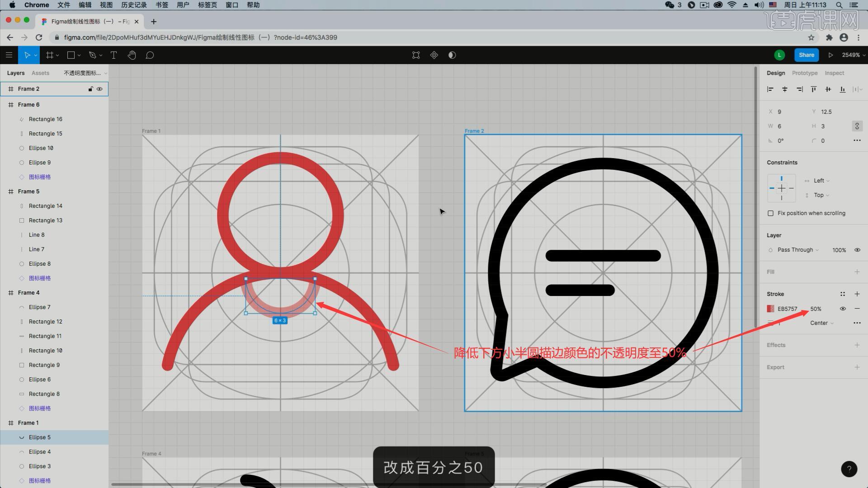This screenshot has height=488, width=868.
Task: Open the Chrome 窗口 menu
Action: 232,5
